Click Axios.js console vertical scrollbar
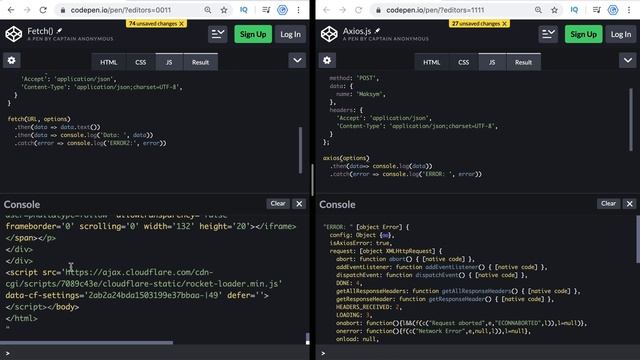 [x=638, y=239]
